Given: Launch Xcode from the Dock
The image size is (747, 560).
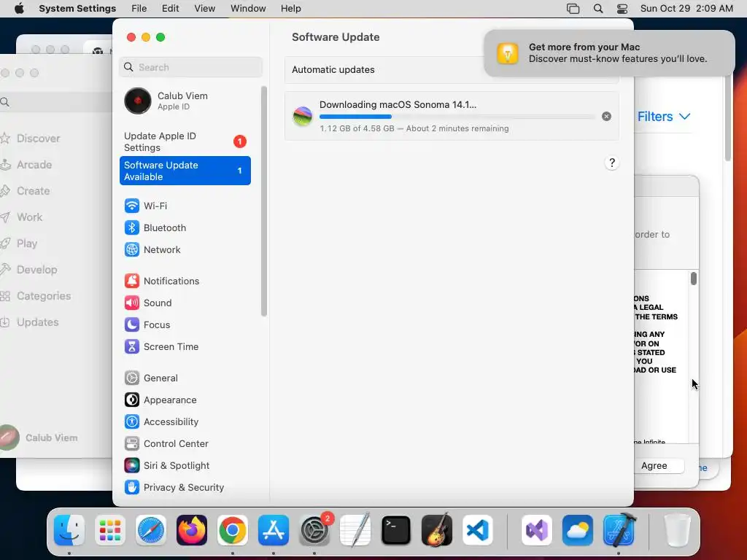Looking at the screenshot, I should pos(619,530).
